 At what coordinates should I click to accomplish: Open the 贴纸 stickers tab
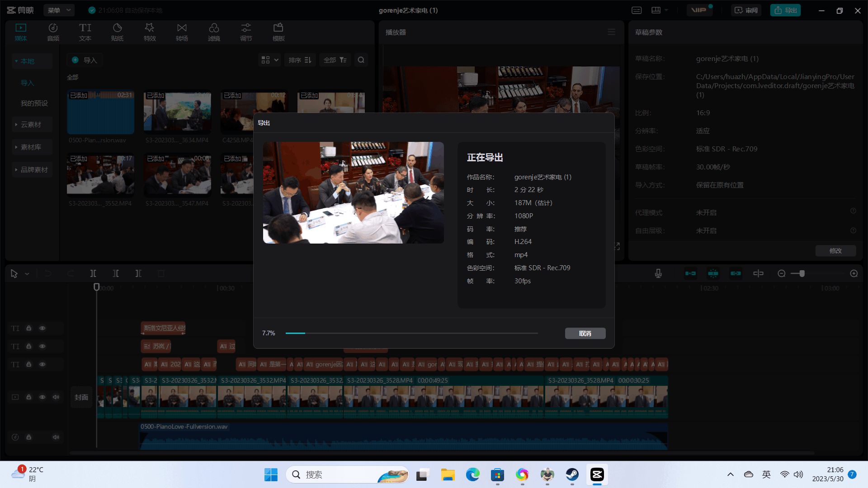(x=117, y=32)
